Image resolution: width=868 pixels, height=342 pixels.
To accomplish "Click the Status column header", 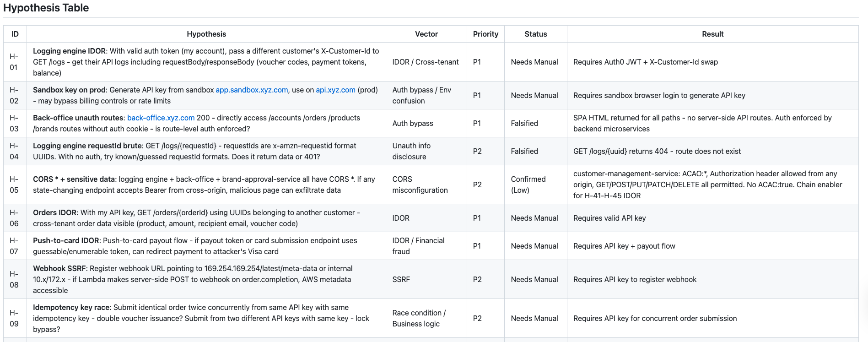I will point(535,34).
